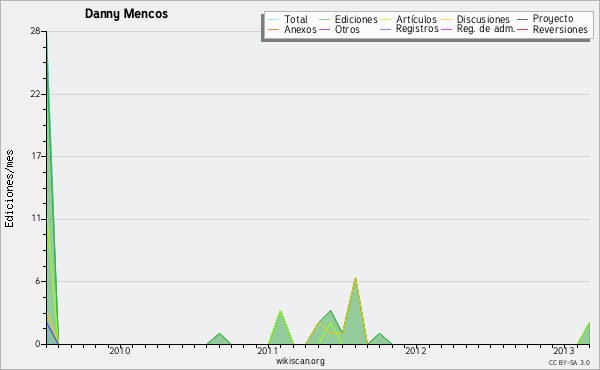Image resolution: width=600 pixels, height=370 pixels.
Task: Select the Reg. de adm. legend entry
Action: 486,29
